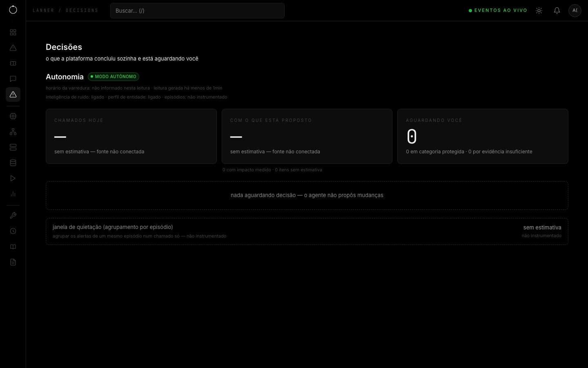
Task: Open the bar chart sidebar icon
Action: tap(13, 194)
